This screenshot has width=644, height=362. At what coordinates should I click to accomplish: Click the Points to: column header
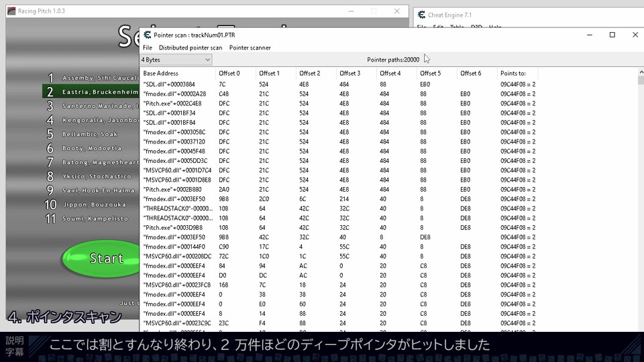click(517, 74)
